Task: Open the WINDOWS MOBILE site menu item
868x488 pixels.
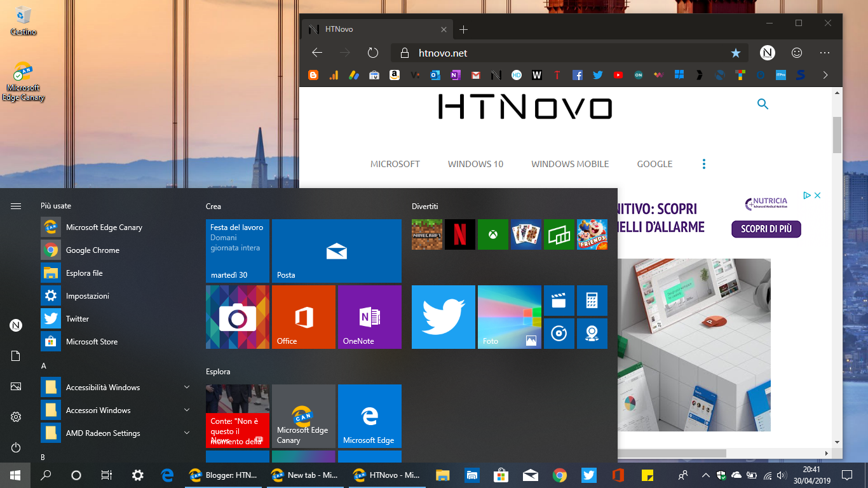Action: pyautogui.click(x=570, y=164)
